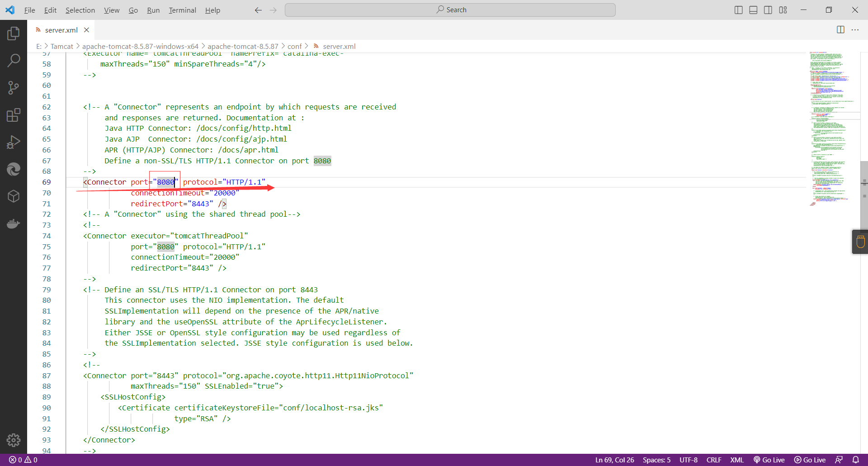Change encoding via UTF-8 status
The image size is (868, 466).
[x=688, y=460]
